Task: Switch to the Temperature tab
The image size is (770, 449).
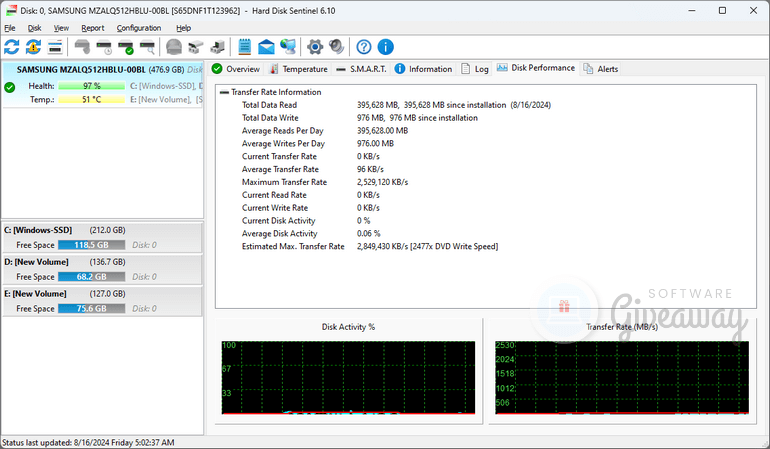Action: click(x=299, y=69)
